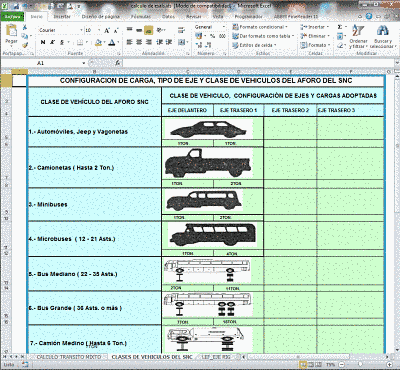The image size is (400, 370).
Task: Select the format painter brush icon
Action: [x=25, y=45]
